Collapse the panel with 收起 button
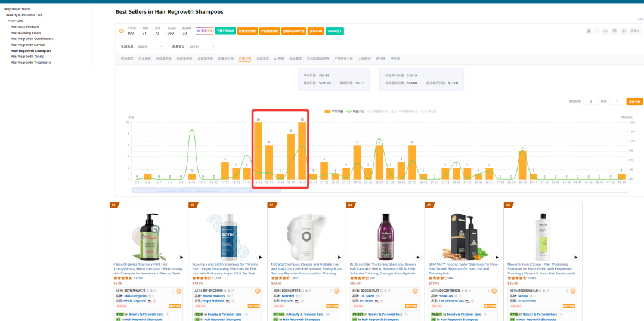The height and width of the screenshot is (321, 644). (x=635, y=31)
